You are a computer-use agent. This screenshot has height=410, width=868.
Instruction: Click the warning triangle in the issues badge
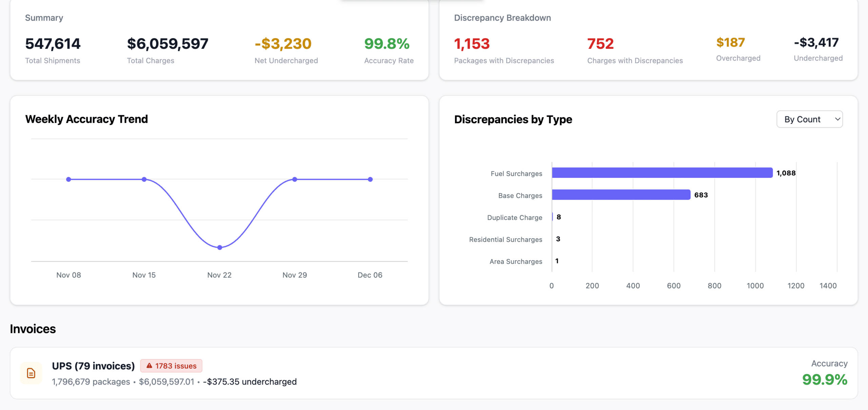149,366
